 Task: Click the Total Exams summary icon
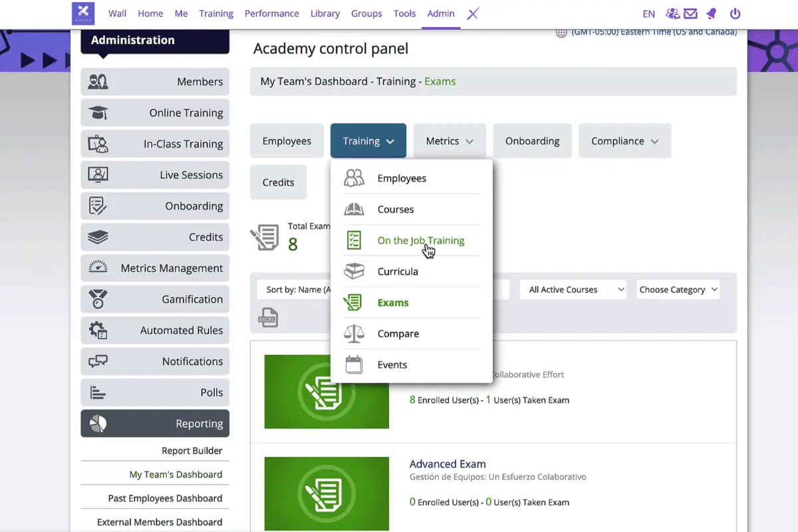point(265,237)
